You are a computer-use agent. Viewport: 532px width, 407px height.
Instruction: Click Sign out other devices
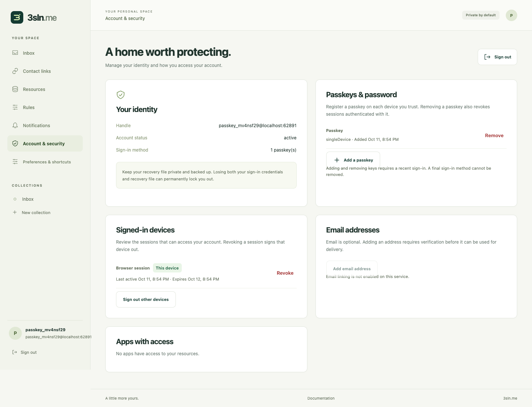146,299
